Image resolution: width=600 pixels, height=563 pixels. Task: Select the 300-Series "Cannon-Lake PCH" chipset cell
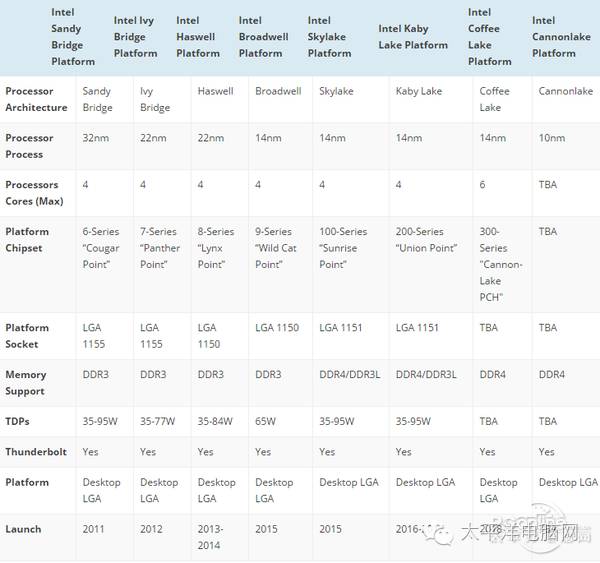coord(501,264)
